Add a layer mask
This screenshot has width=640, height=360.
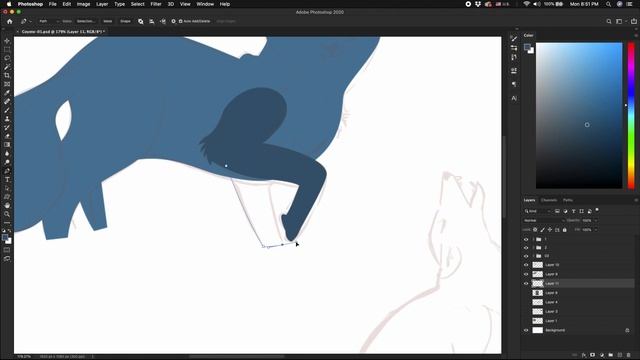[x=593, y=355]
